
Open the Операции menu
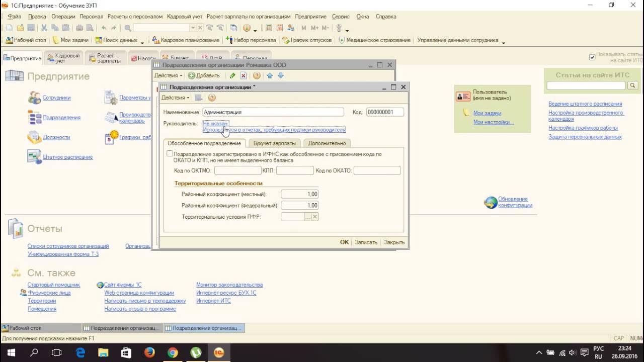[x=63, y=17]
